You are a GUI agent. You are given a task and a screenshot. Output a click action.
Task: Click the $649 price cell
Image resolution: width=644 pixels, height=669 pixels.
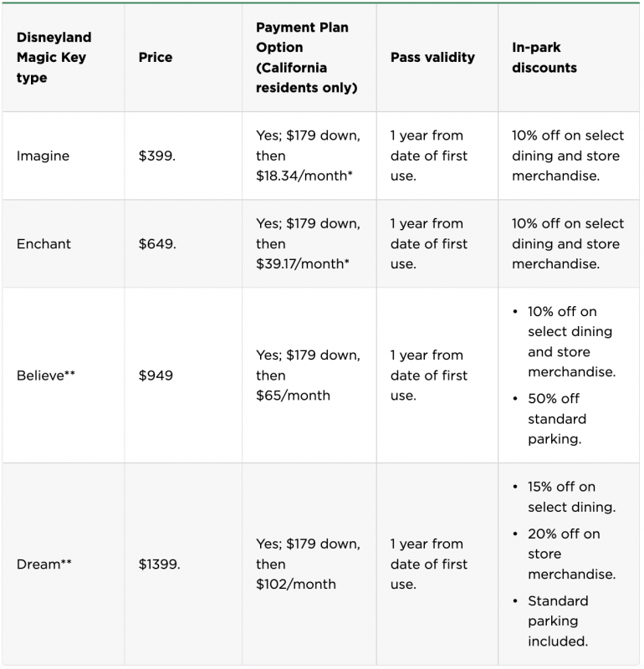coord(157,244)
